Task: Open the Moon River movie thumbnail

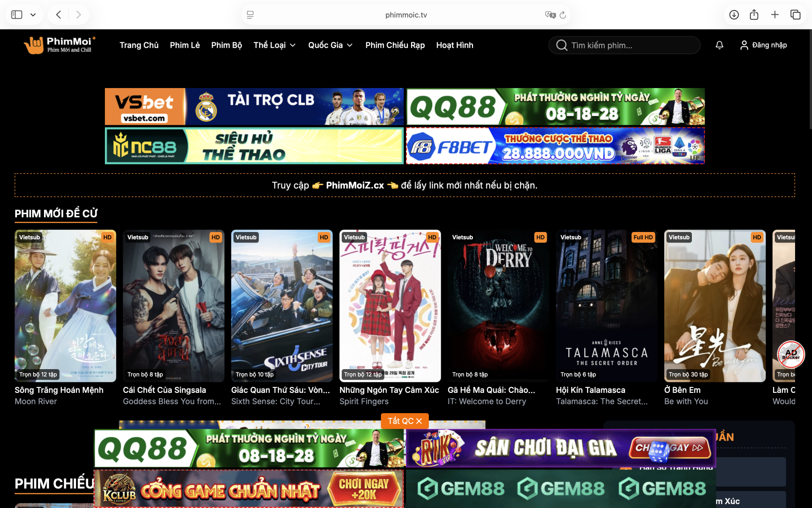Action: [x=65, y=306]
